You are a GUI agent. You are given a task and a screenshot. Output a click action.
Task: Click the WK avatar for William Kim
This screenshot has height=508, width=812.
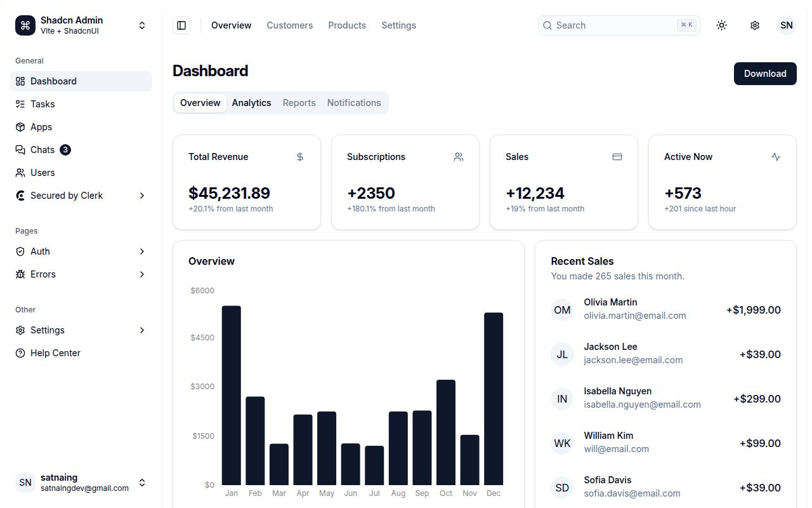click(x=562, y=443)
